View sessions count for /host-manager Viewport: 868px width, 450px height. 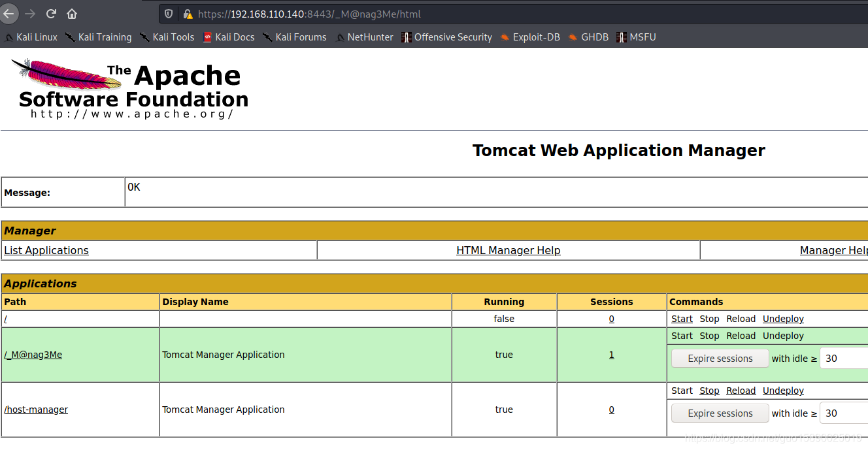612,410
